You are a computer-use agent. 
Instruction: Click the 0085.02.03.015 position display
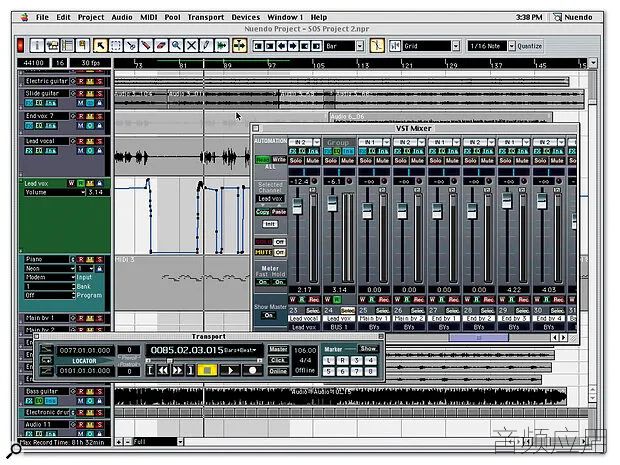[x=187, y=350]
